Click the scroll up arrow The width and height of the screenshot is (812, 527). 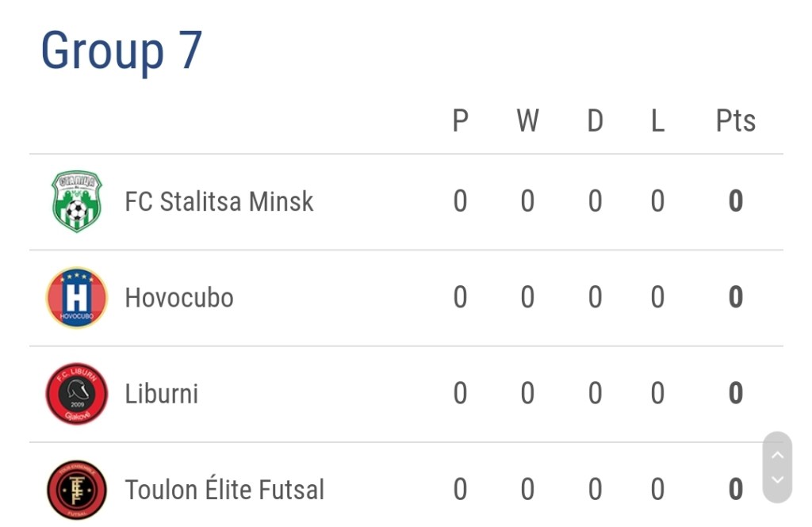point(777,455)
